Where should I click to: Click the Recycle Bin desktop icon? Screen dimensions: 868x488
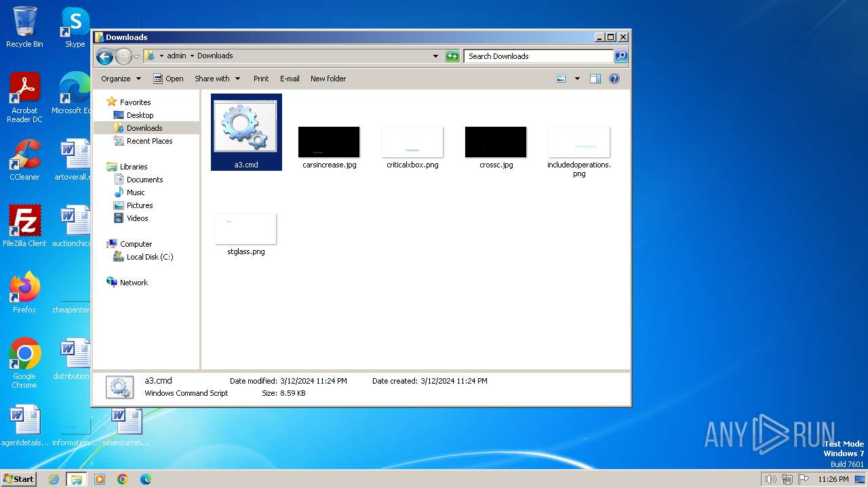24,27
